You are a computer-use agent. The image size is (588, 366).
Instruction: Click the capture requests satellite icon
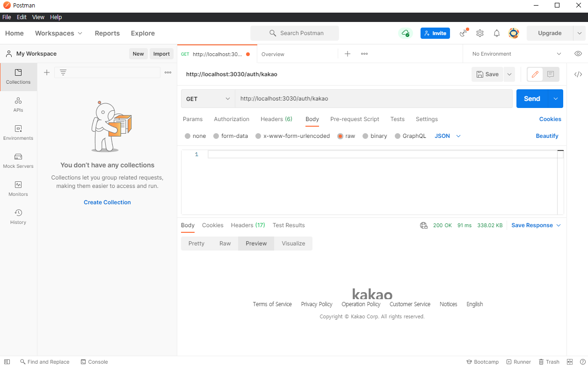(x=464, y=33)
